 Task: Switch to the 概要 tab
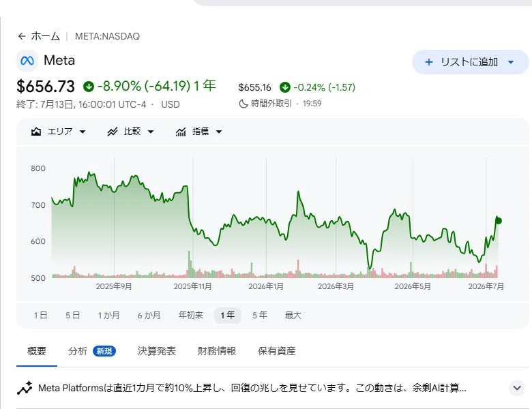pos(37,351)
